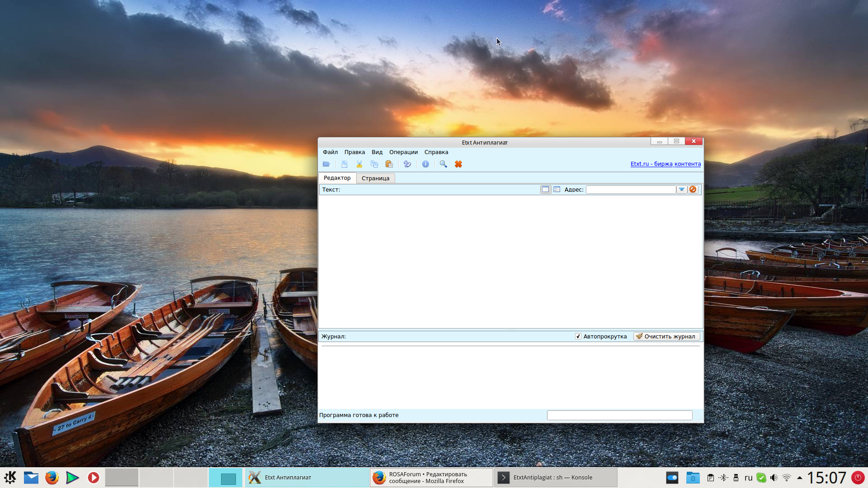The height and width of the screenshot is (488, 868).
Task: Click the scissors cut icon
Action: [x=359, y=164]
